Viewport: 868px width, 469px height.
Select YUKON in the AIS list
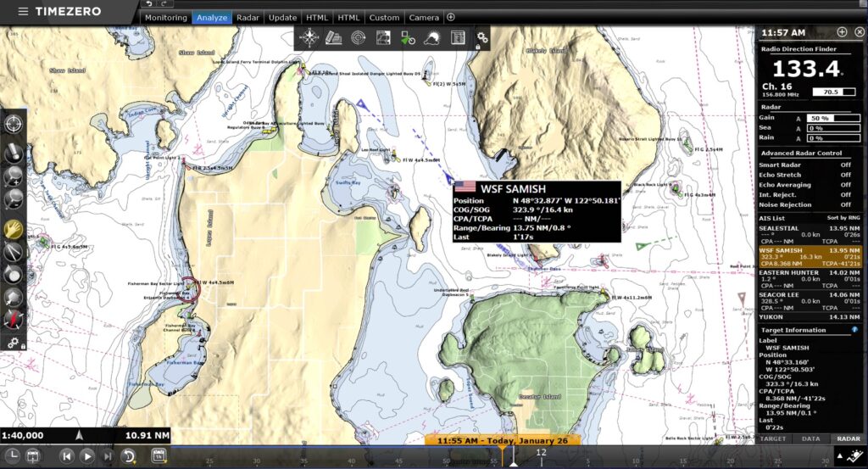(810, 317)
